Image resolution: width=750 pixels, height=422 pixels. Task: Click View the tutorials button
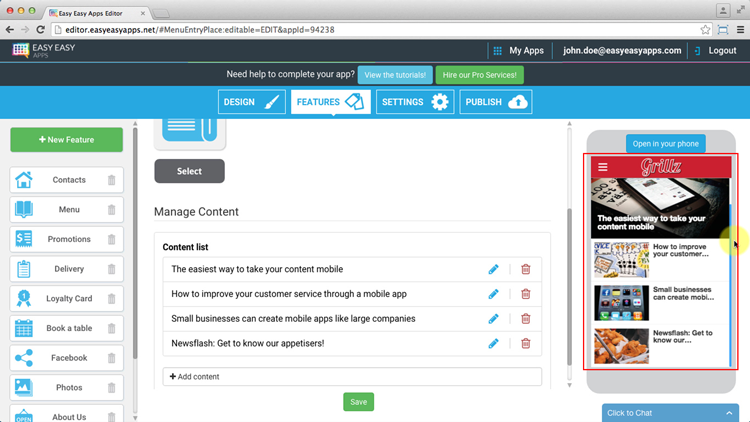395,75
